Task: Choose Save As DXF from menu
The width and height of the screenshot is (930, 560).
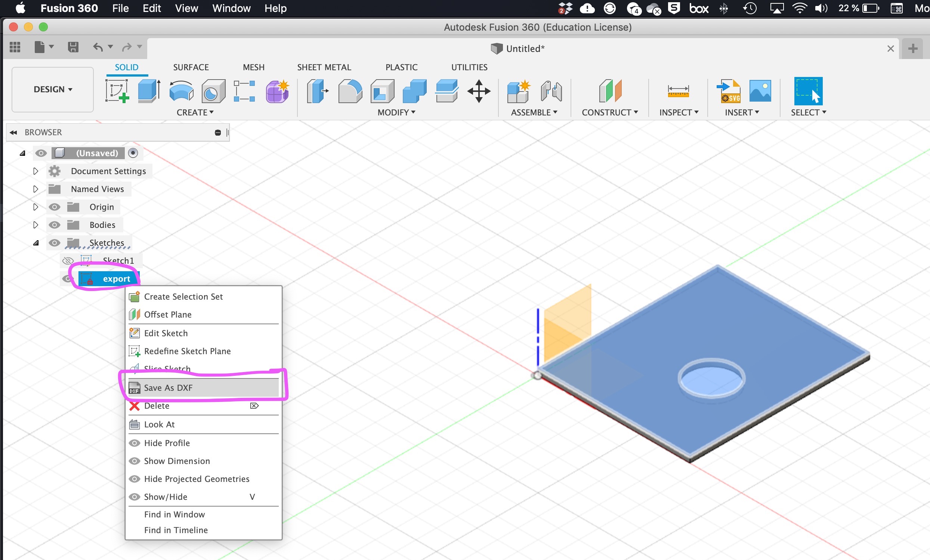Action: (203, 388)
